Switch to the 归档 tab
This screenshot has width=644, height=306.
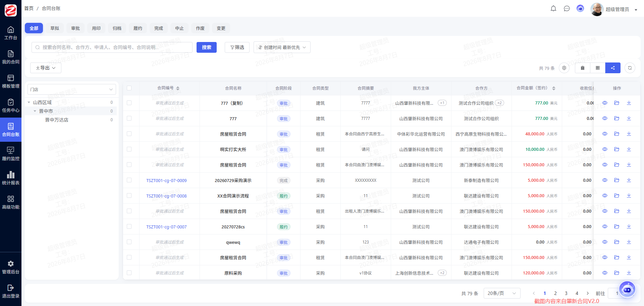tap(117, 28)
